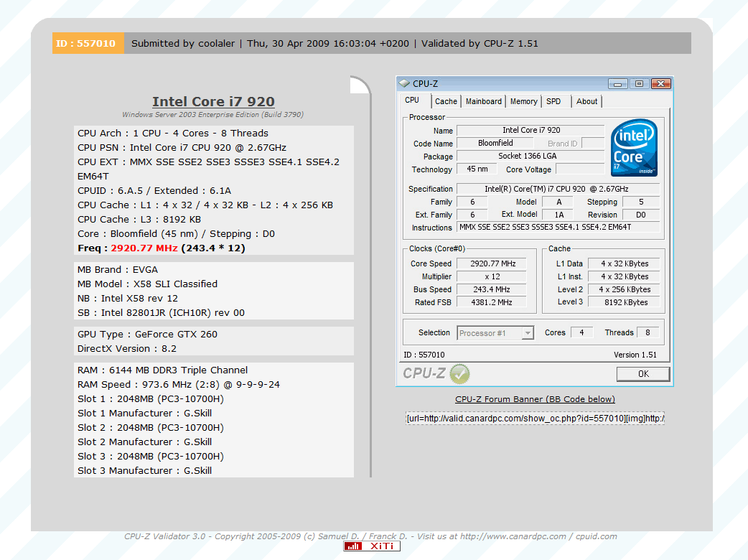Select the CPU tab
Viewport: 748px width, 560px height.
(x=412, y=101)
